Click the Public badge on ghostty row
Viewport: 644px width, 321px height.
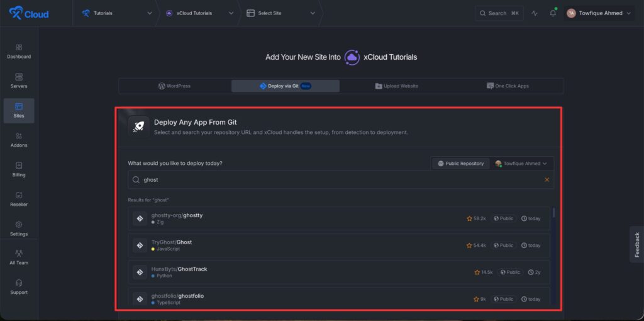coord(504,218)
